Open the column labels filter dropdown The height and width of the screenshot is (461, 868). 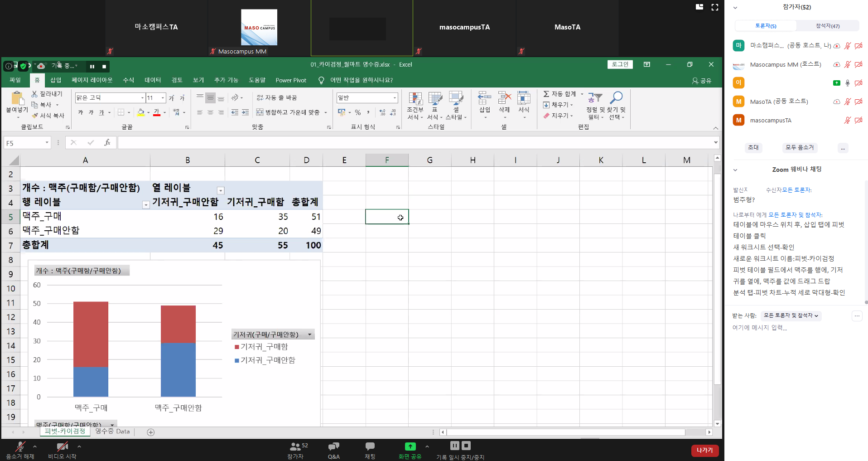tap(221, 191)
